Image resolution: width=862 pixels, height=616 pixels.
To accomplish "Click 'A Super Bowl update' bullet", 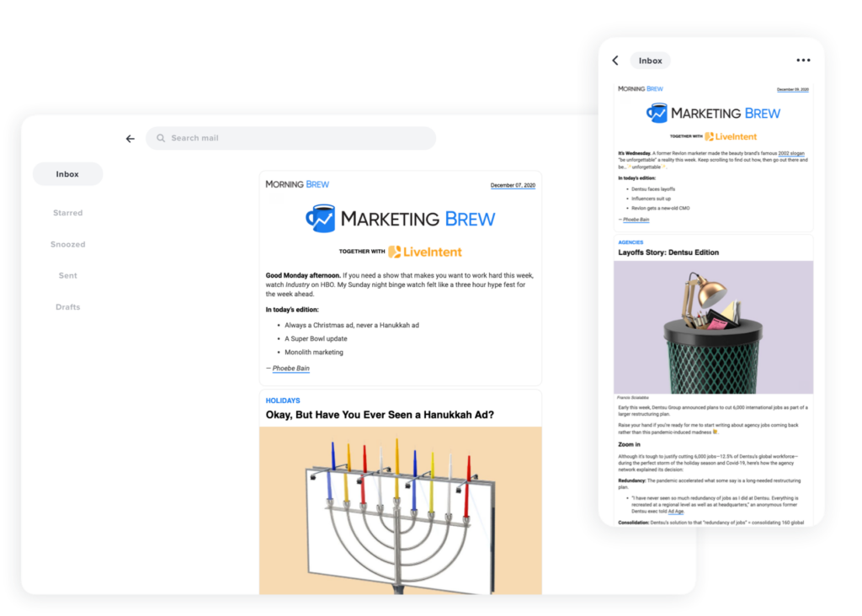I will 316,338.
